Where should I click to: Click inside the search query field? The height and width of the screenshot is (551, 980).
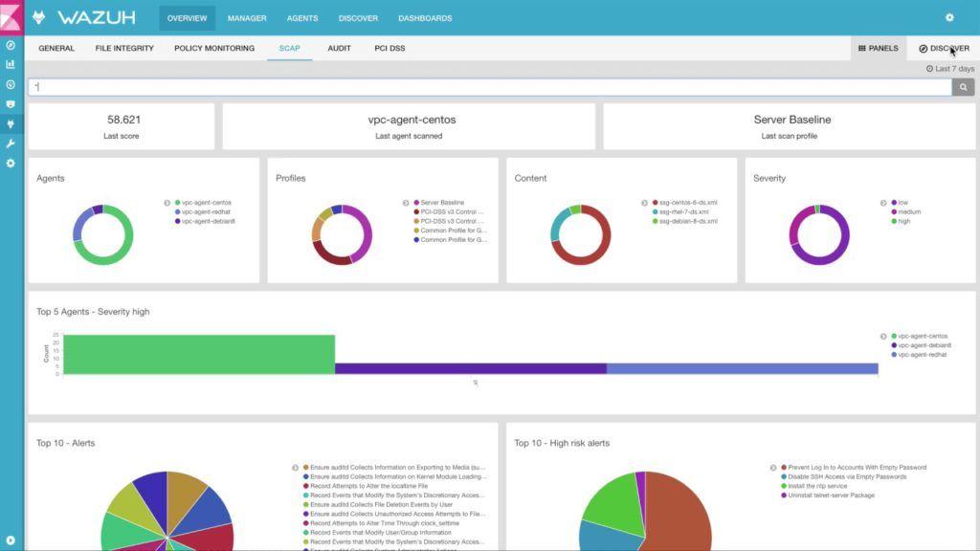coord(479,86)
